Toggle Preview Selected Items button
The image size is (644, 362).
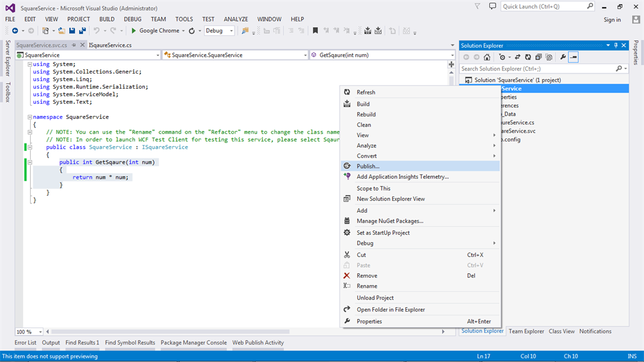(574, 57)
